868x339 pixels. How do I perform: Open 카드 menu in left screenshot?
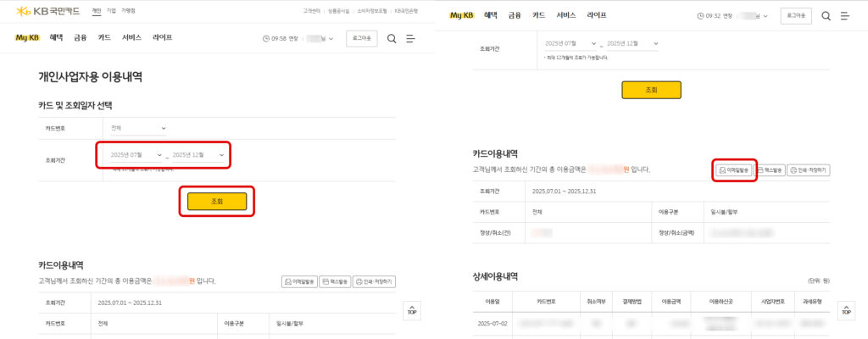point(104,37)
